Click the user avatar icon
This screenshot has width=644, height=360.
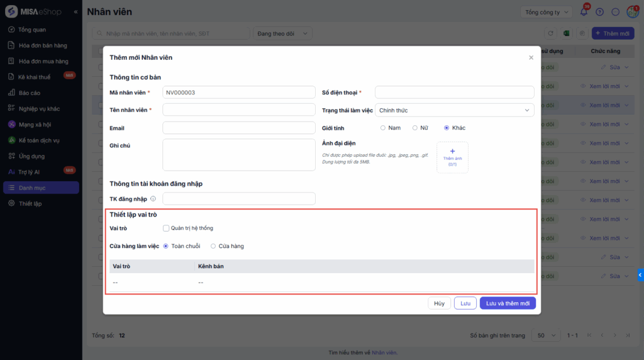[631, 12]
